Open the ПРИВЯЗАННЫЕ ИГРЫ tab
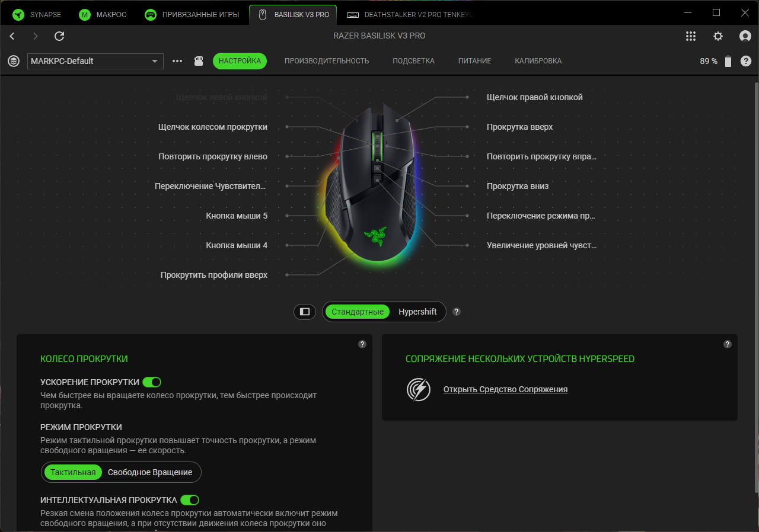The image size is (759, 532). coord(193,15)
